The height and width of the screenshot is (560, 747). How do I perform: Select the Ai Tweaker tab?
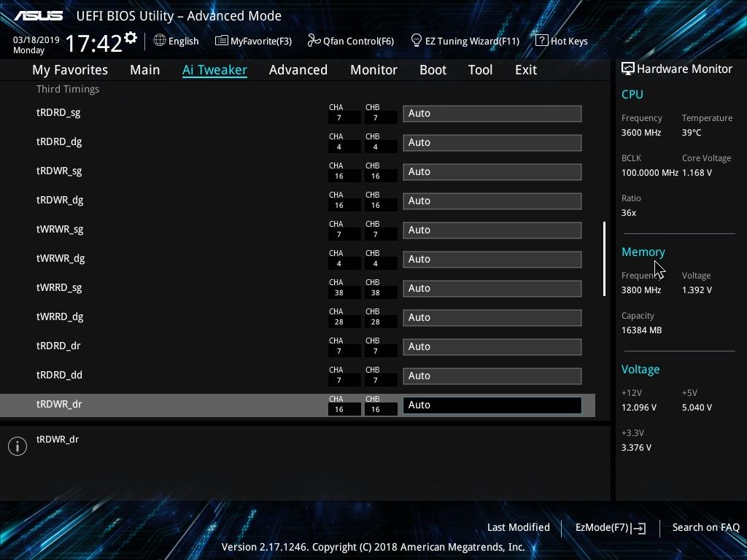pyautogui.click(x=214, y=69)
